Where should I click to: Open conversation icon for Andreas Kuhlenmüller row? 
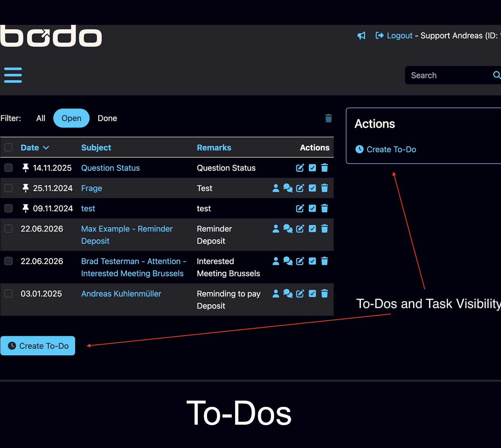(x=288, y=294)
